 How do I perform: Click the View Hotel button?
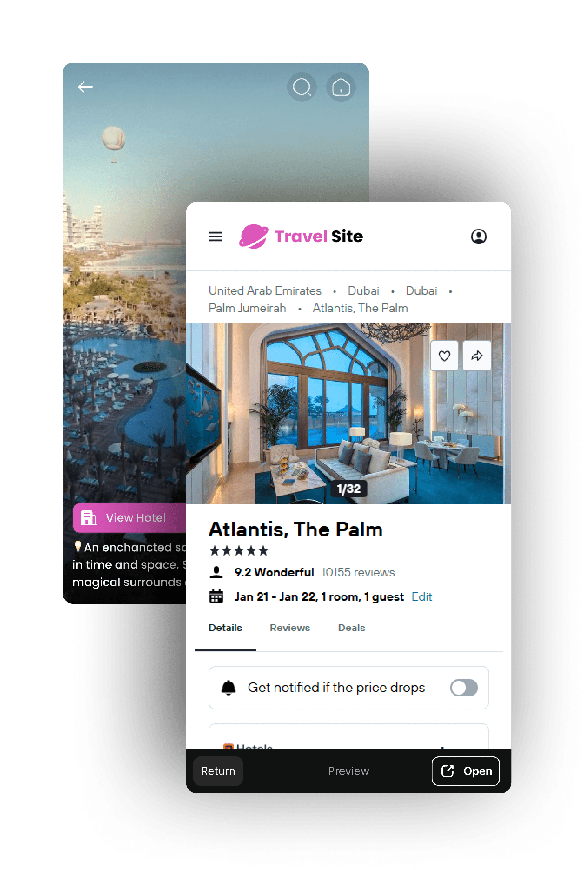point(129,518)
